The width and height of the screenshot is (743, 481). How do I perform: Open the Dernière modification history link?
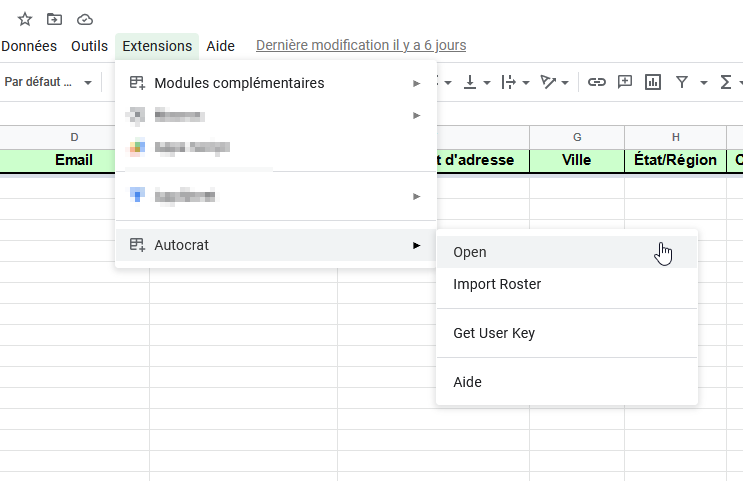point(361,45)
